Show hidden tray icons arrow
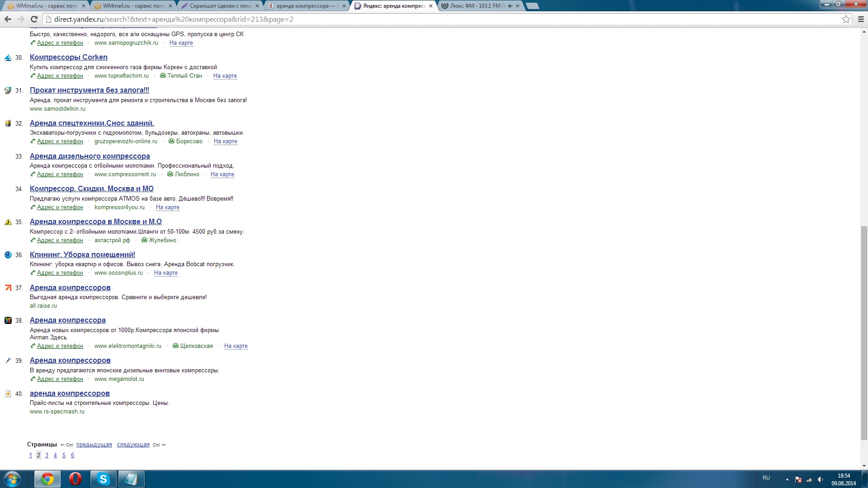This screenshot has height=488, width=868. tap(787, 479)
